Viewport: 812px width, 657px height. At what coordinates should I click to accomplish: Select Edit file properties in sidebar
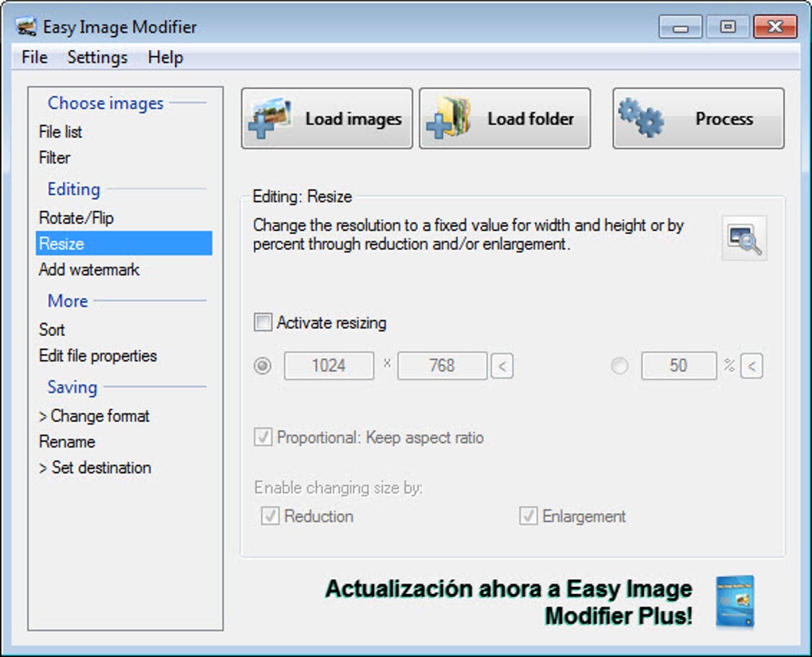(123, 355)
